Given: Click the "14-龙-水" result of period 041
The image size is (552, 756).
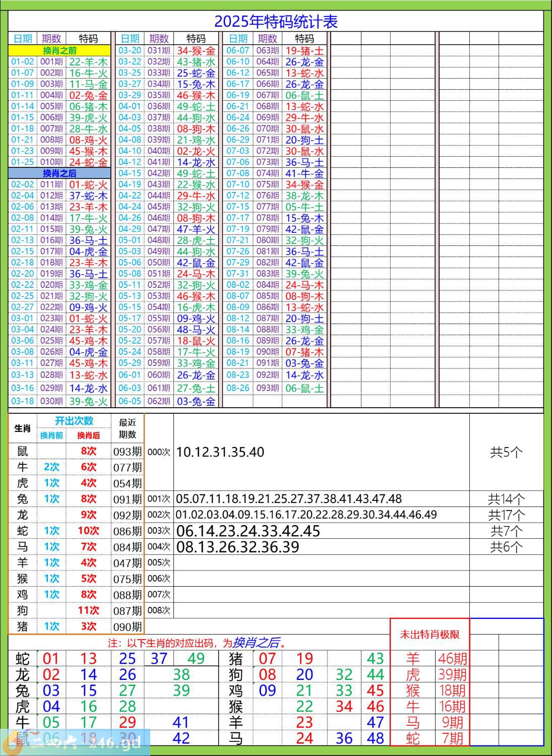Looking at the screenshot, I should tap(196, 162).
